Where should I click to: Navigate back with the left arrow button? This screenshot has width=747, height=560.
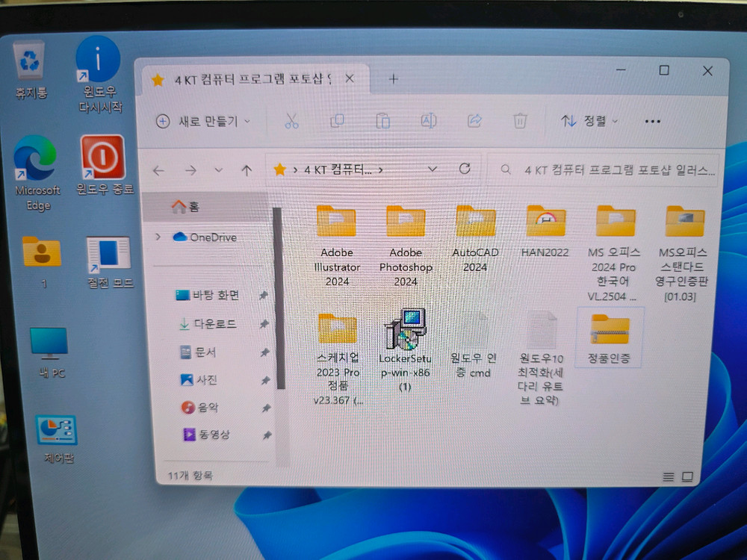coord(158,169)
